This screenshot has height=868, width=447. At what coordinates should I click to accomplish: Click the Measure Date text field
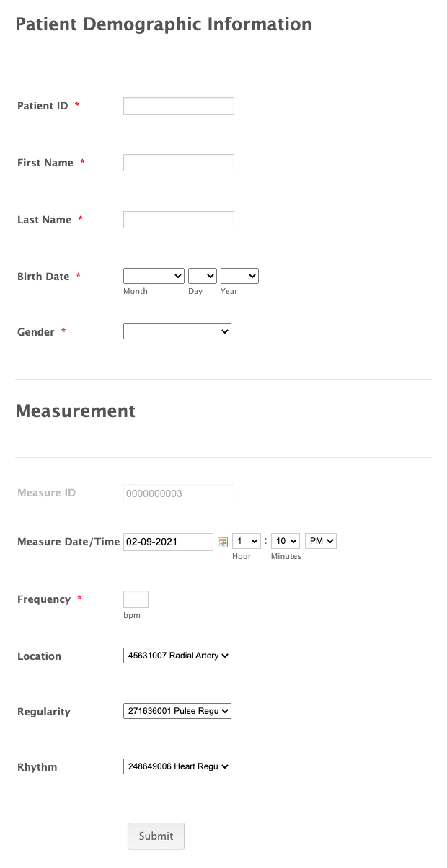[169, 542]
